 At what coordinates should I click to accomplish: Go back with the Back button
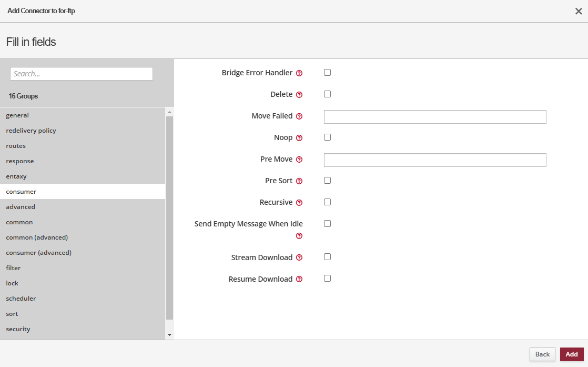tap(542, 354)
